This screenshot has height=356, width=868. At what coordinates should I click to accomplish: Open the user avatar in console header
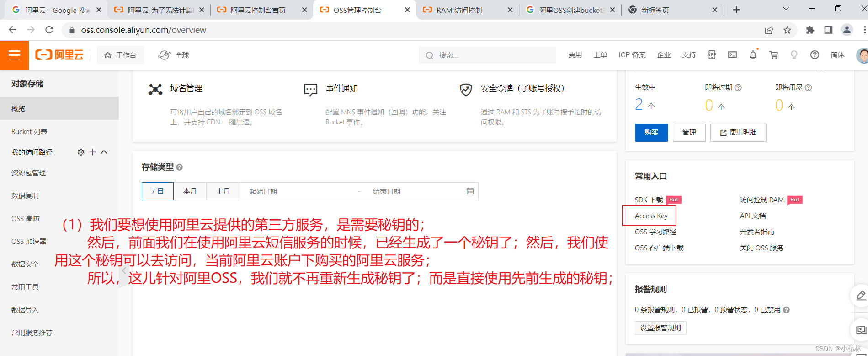tap(862, 55)
